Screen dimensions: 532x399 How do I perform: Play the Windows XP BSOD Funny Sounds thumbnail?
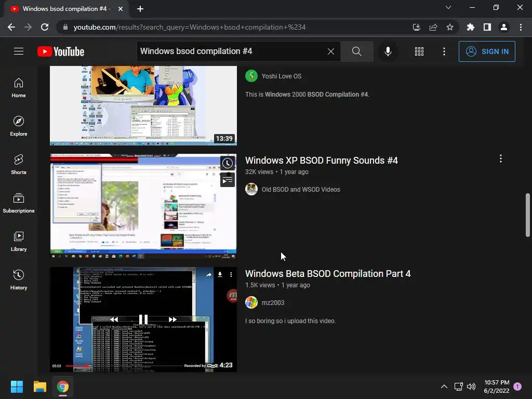click(143, 206)
